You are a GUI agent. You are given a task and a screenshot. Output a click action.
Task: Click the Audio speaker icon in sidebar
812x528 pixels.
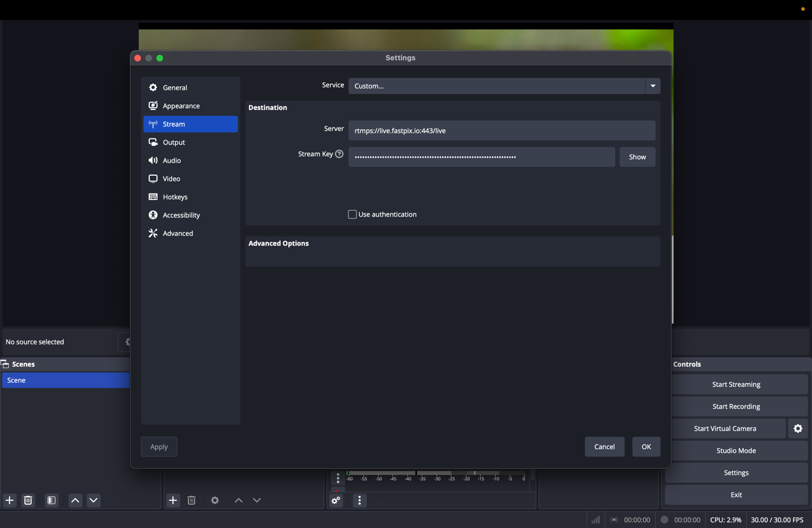pos(153,160)
